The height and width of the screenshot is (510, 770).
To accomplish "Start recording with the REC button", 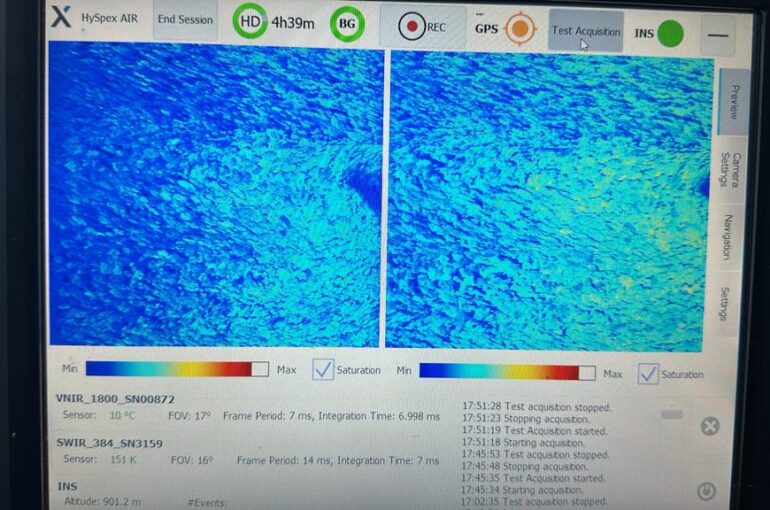I will [422, 27].
